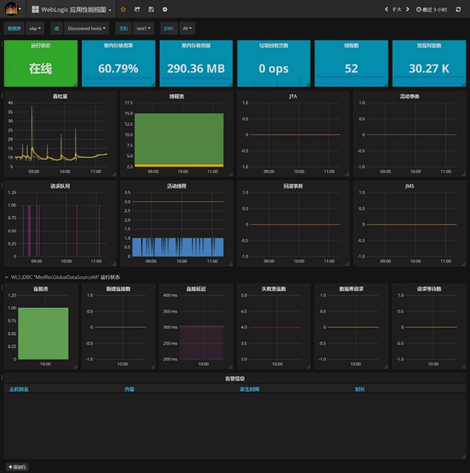Click the 290.36 MB heap usage panel
The height and width of the screenshot is (473, 470).
tap(196, 63)
